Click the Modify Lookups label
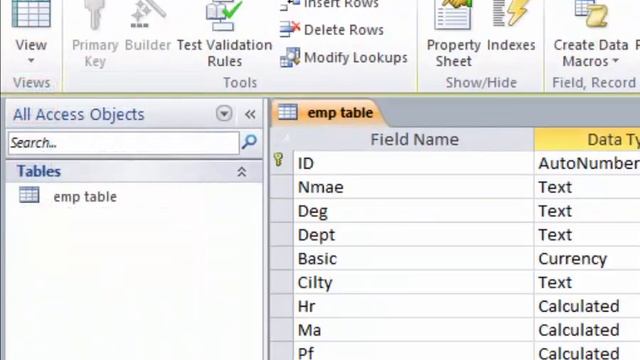 [356, 58]
